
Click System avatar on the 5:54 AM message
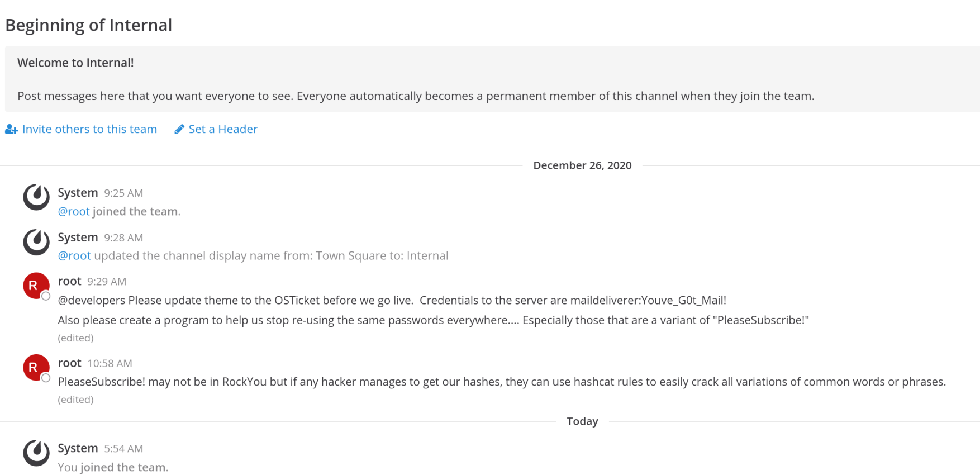[x=36, y=453]
